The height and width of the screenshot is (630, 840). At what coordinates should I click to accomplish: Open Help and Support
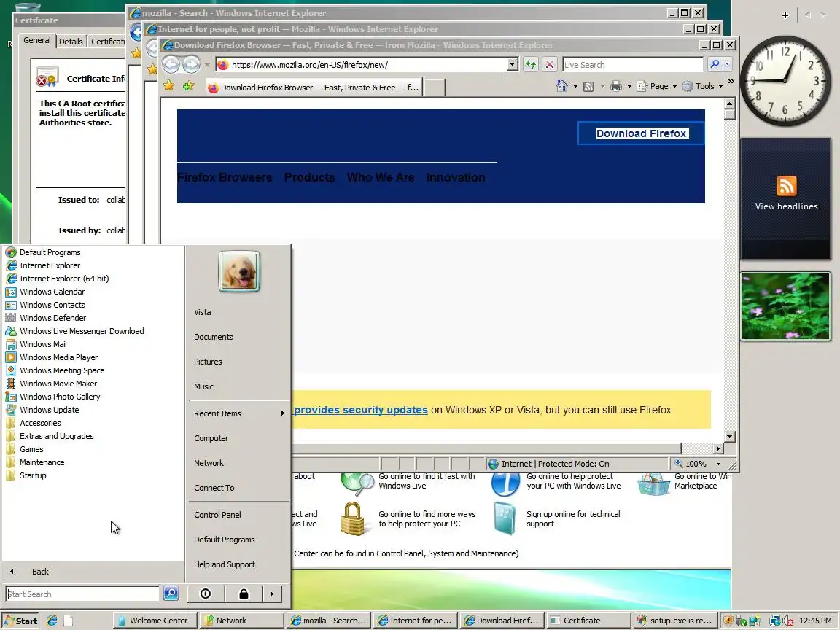pos(225,564)
